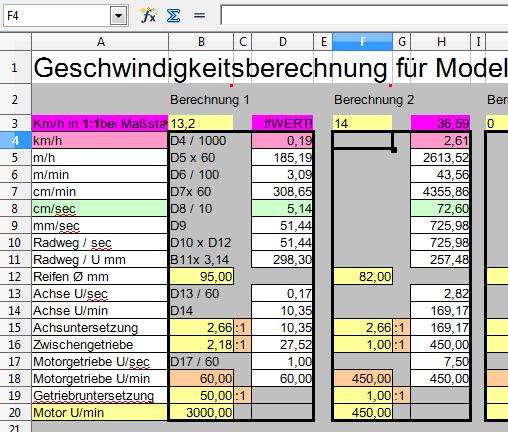Select the #WERT! error cell

coord(283,124)
